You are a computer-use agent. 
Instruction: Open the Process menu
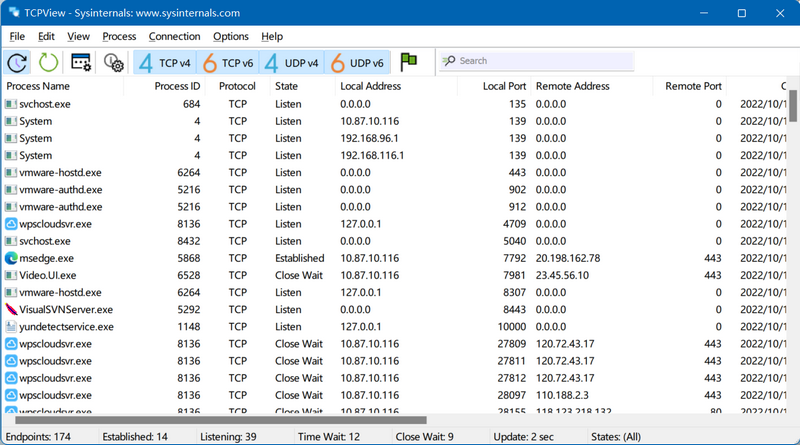pos(119,36)
